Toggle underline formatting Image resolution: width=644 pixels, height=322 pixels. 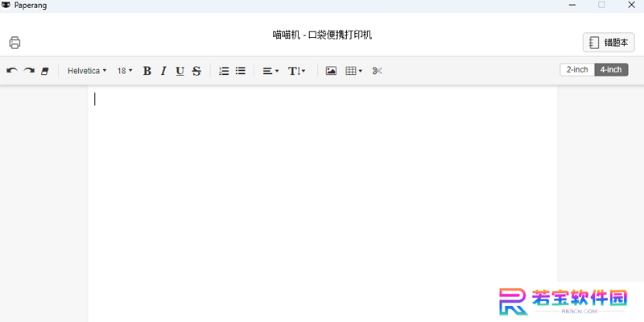click(180, 71)
